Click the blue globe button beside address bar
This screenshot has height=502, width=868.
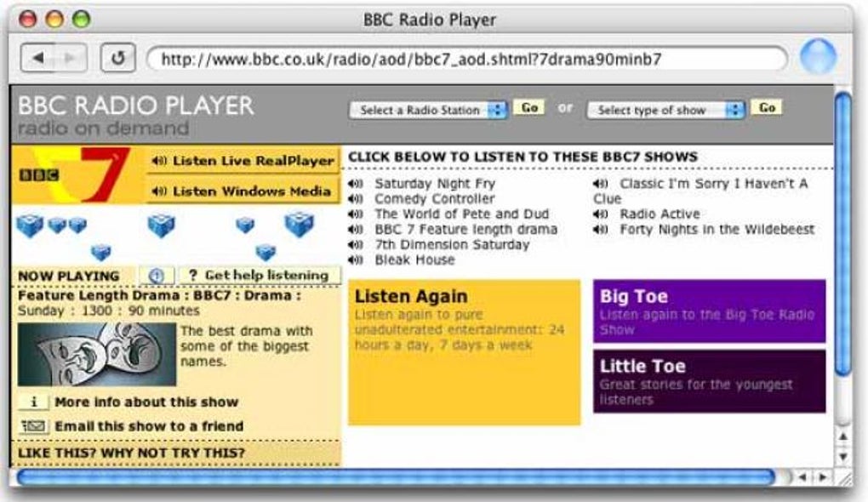818,56
